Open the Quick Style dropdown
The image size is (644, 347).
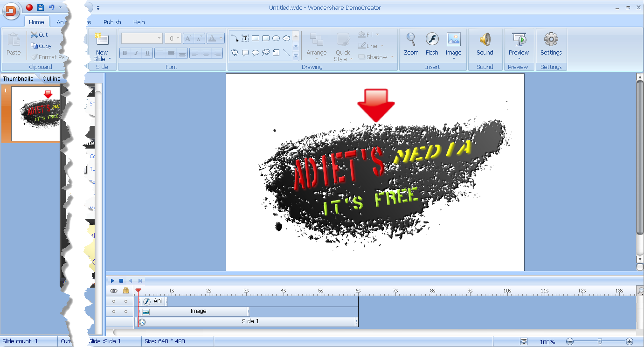pos(343,47)
